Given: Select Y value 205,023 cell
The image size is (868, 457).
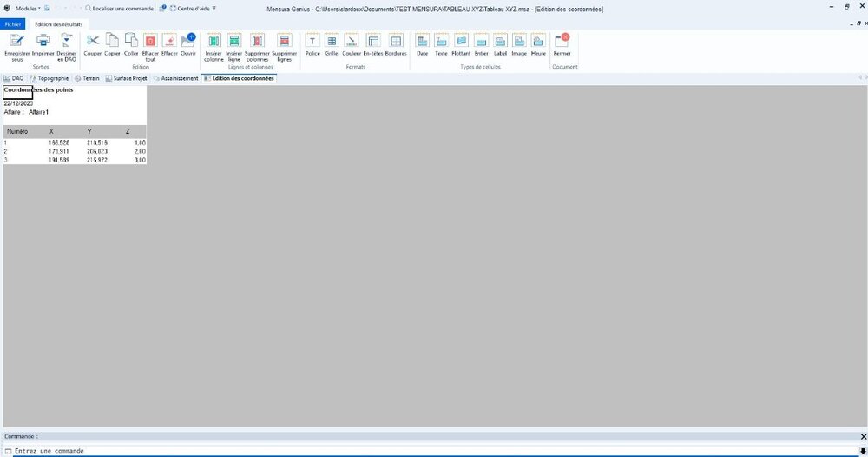Looking at the screenshot, I should 97,151.
